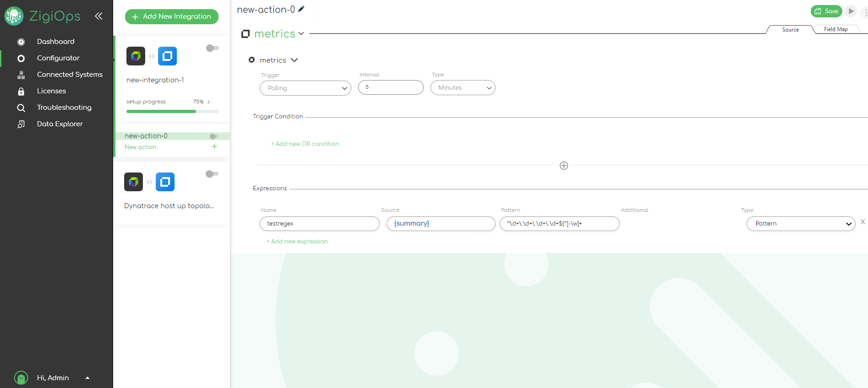Image resolution: width=868 pixels, height=388 pixels.
Task: Toggle new-integration-1 enable switch
Action: (212, 48)
